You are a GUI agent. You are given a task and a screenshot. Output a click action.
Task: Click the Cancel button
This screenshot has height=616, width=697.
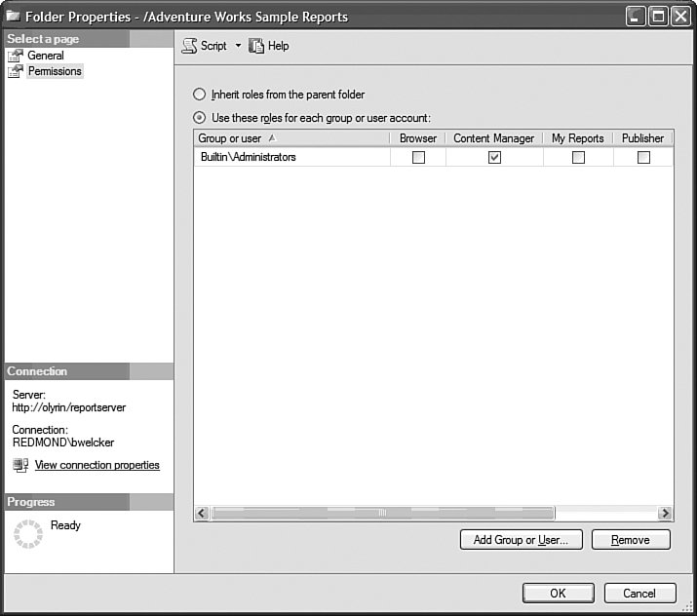pos(640,594)
